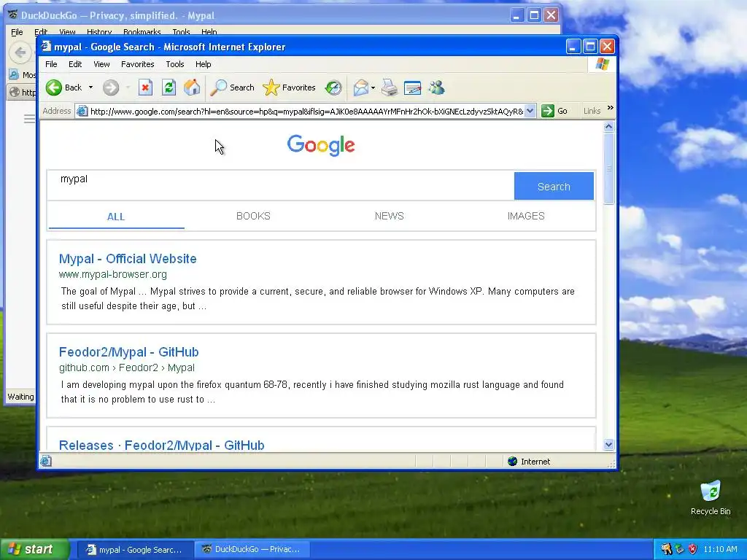Go to Home page icon
This screenshot has width=747, height=560.
point(192,87)
